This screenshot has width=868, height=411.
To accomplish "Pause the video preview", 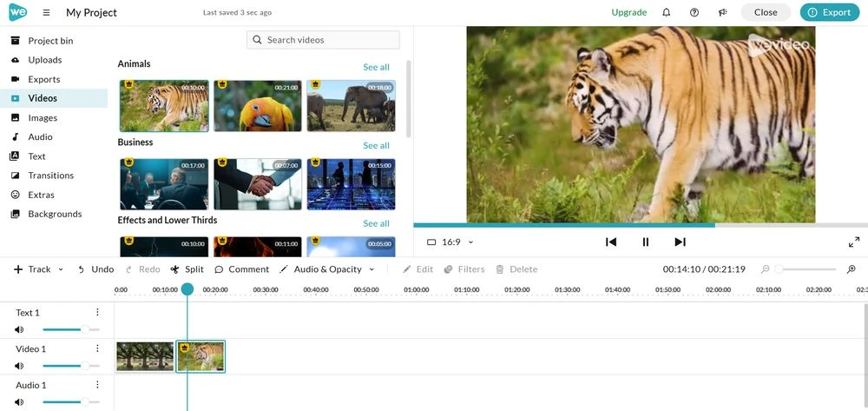I will tap(645, 242).
